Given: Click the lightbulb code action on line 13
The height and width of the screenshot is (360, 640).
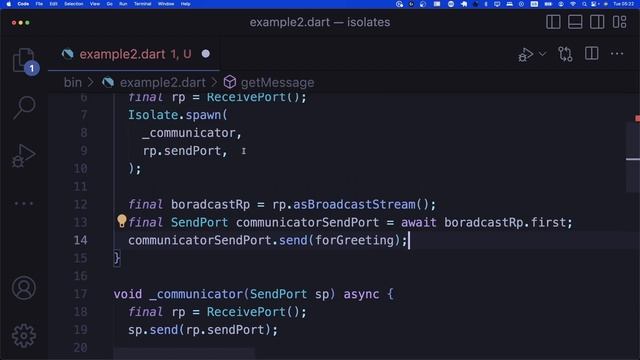Looking at the screenshot, I should (122, 221).
